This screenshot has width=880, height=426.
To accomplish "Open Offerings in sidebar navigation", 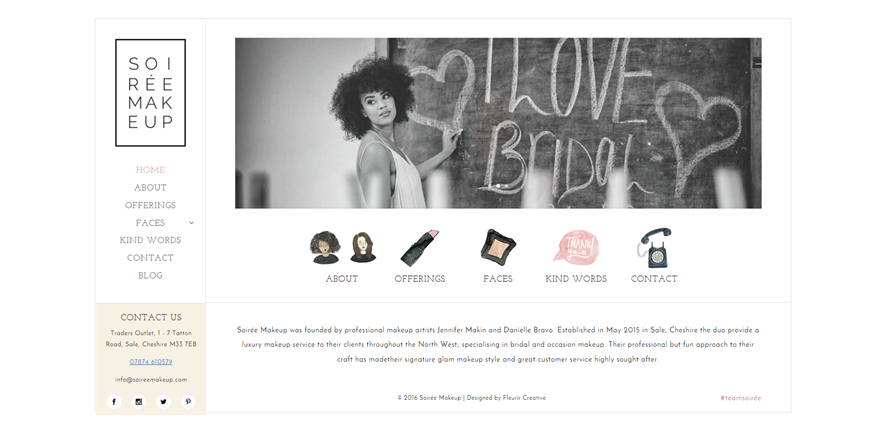I will tap(150, 205).
